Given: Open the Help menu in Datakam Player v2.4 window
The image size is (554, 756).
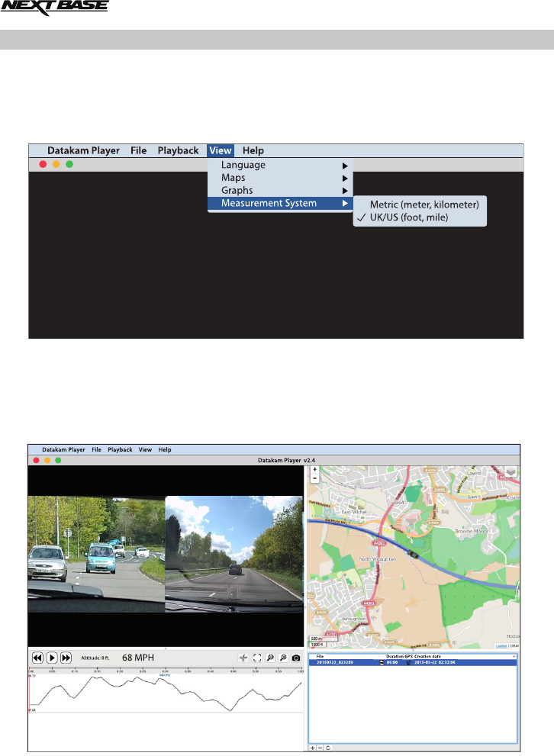Looking at the screenshot, I should tap(165, 449).
